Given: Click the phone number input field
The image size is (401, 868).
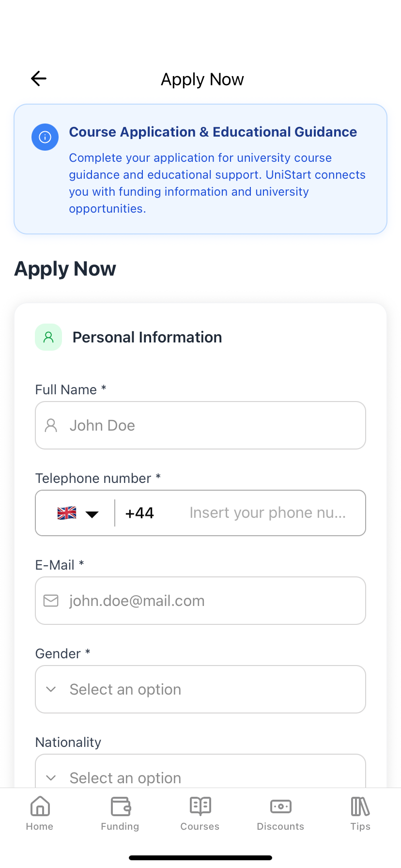Looking at the screenshot, I should [x=266, y=512].
